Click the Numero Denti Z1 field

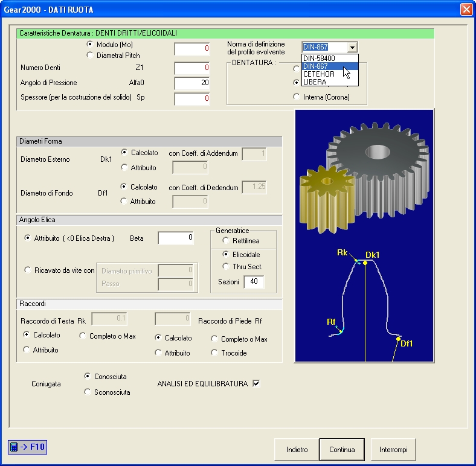(192, 68)
